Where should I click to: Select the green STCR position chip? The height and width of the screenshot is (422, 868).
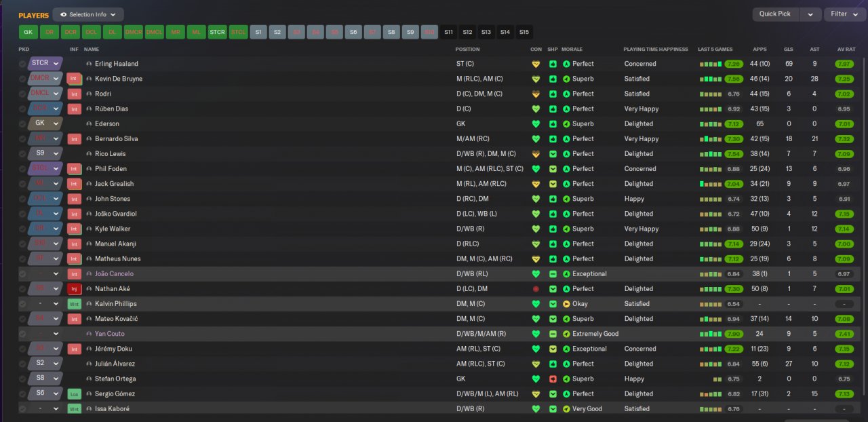click(x=217, y=32)
